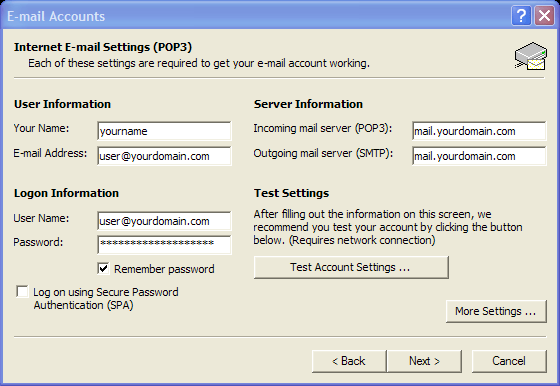Open More Settings dialog

496,311
